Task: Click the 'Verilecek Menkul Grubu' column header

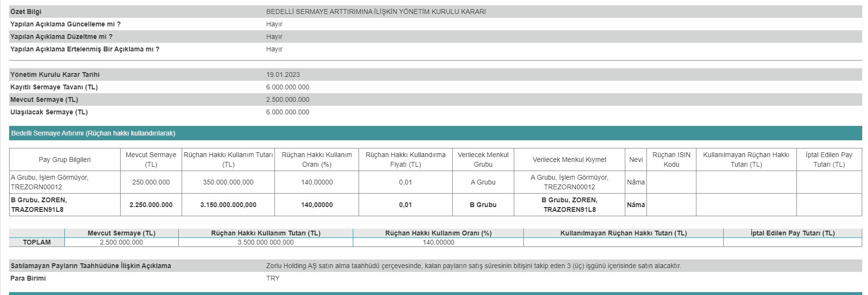Action: [x=483, y=160]
